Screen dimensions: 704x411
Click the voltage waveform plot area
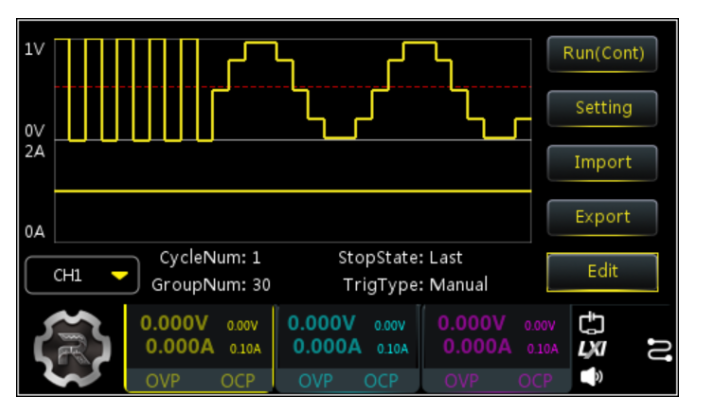[x=293, y=89]
